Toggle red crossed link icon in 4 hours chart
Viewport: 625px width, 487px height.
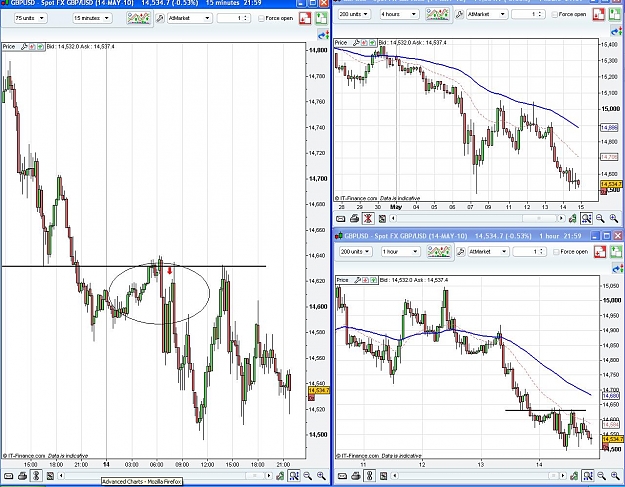click(x=368, y=218)
